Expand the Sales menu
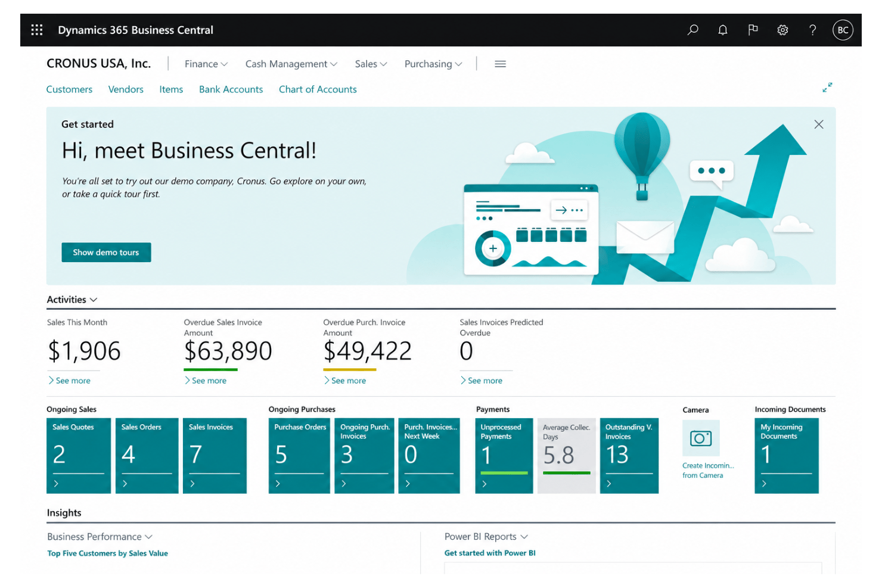 (371, 64)
